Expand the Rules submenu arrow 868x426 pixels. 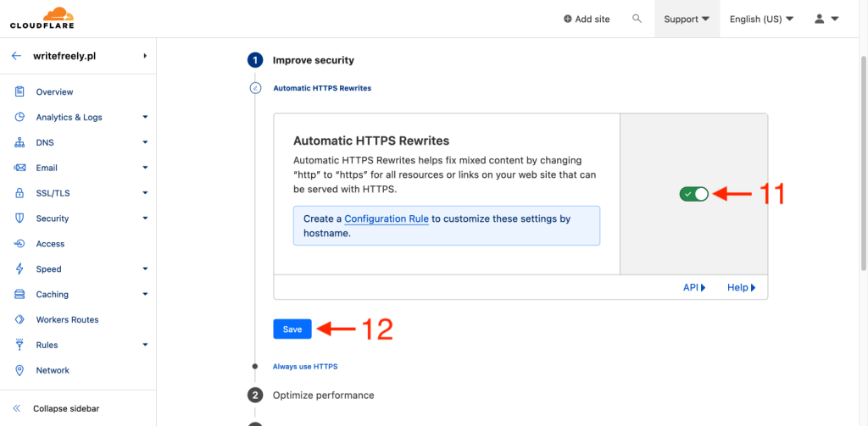(x=145, y=345)
